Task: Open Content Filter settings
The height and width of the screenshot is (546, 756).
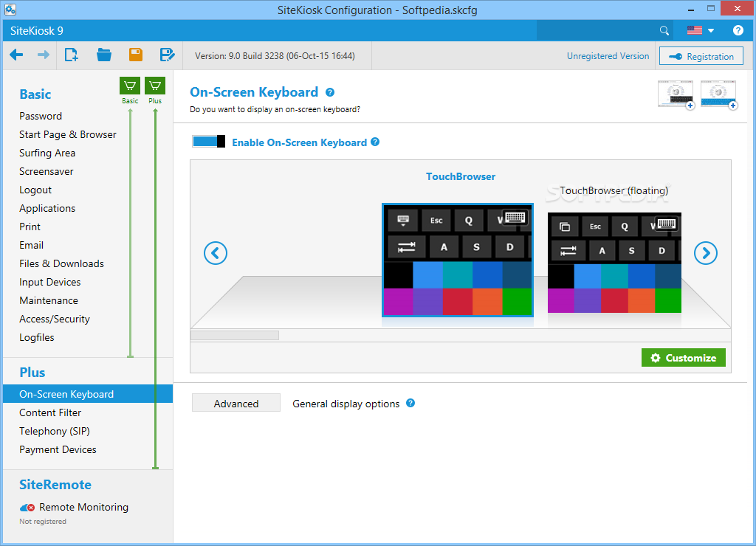Action: (x=50, y=412)
